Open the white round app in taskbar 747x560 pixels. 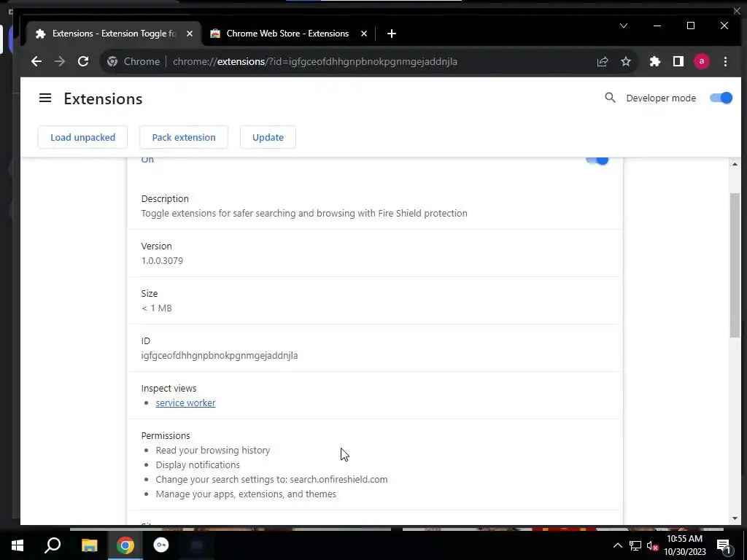(x=161, y=545)
